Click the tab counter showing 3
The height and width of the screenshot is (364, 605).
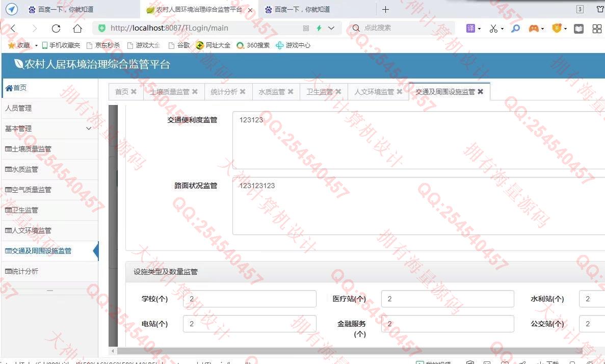580,9
